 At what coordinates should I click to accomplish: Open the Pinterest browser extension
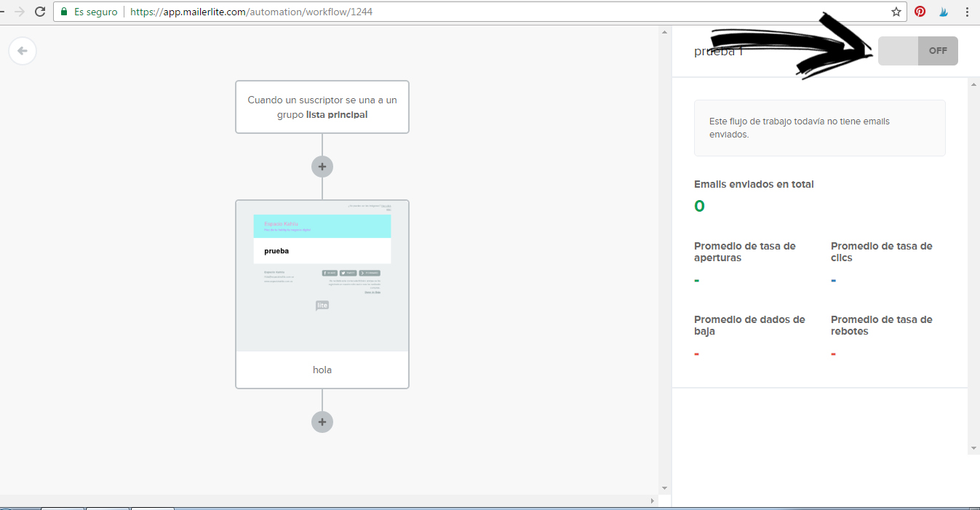tap(920, 12)
